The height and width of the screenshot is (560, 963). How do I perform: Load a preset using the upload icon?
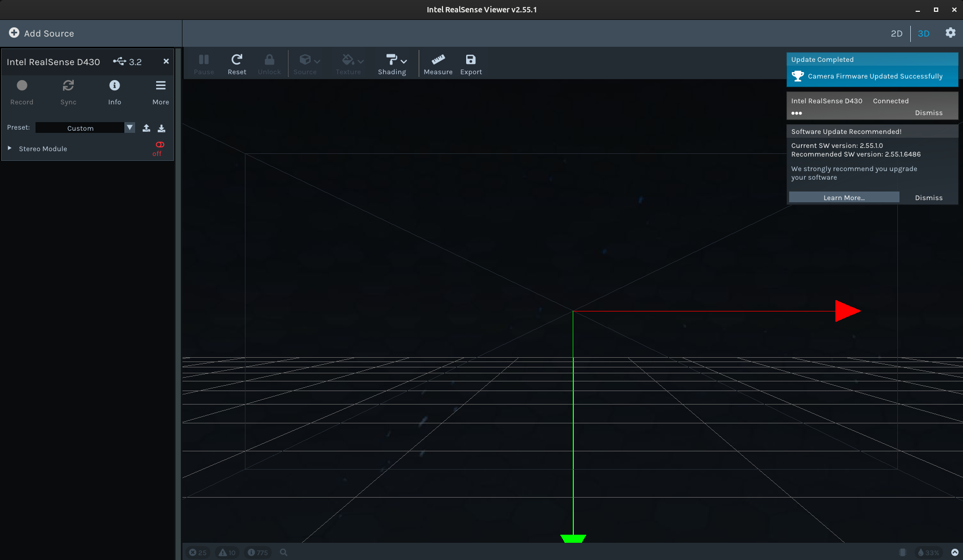point(146,128)
